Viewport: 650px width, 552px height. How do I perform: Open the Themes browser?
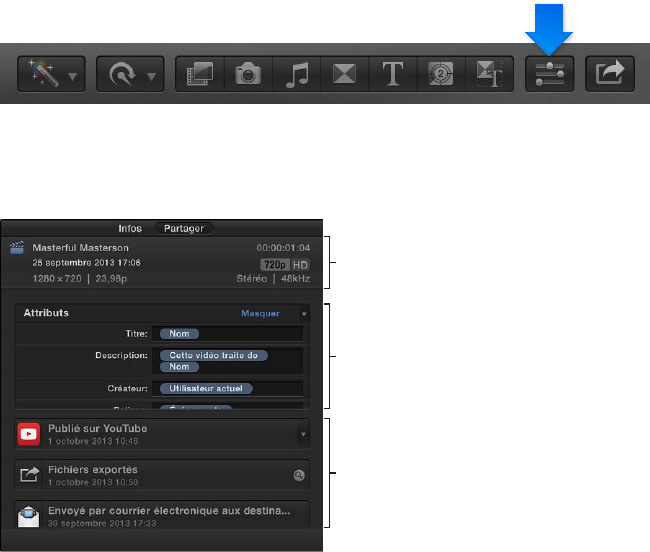(490, 74)
